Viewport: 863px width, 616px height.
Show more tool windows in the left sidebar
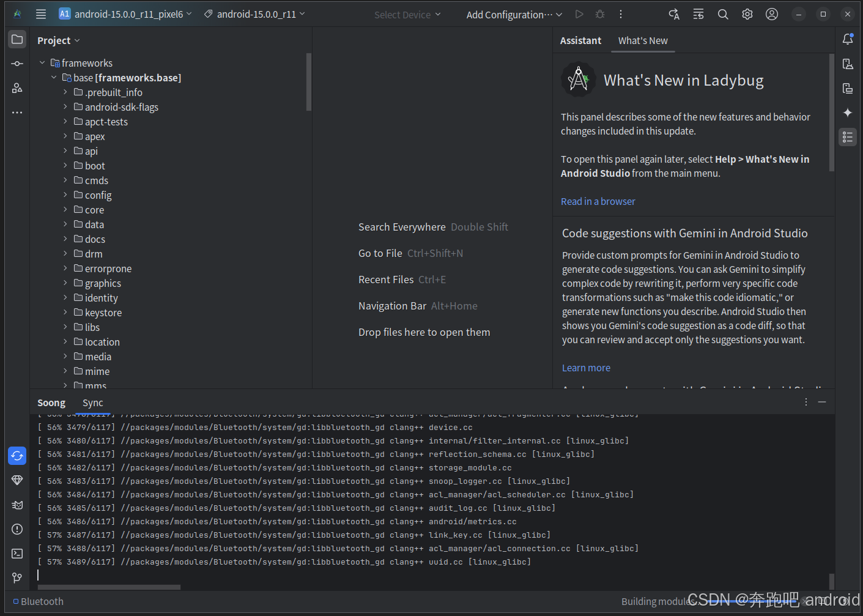click(17, 113)
